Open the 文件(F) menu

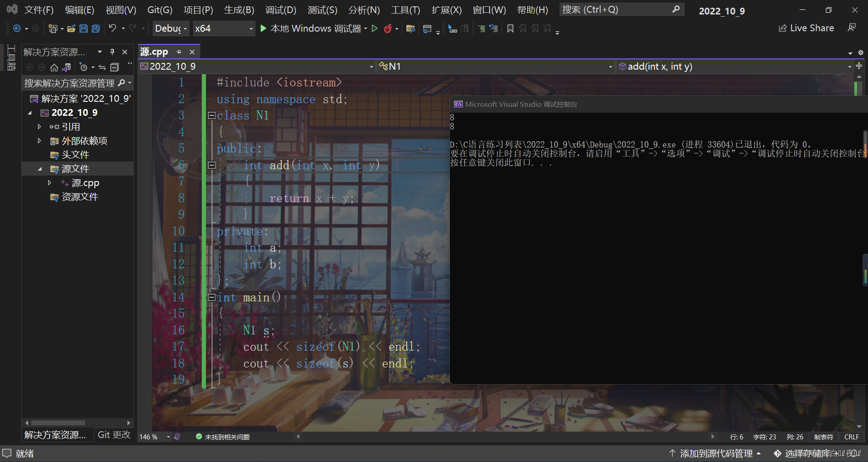tap(39, 10)
